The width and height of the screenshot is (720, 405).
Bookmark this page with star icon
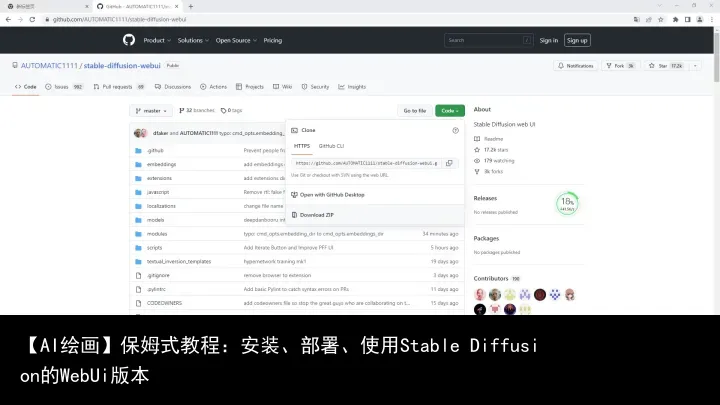point(661,19)
